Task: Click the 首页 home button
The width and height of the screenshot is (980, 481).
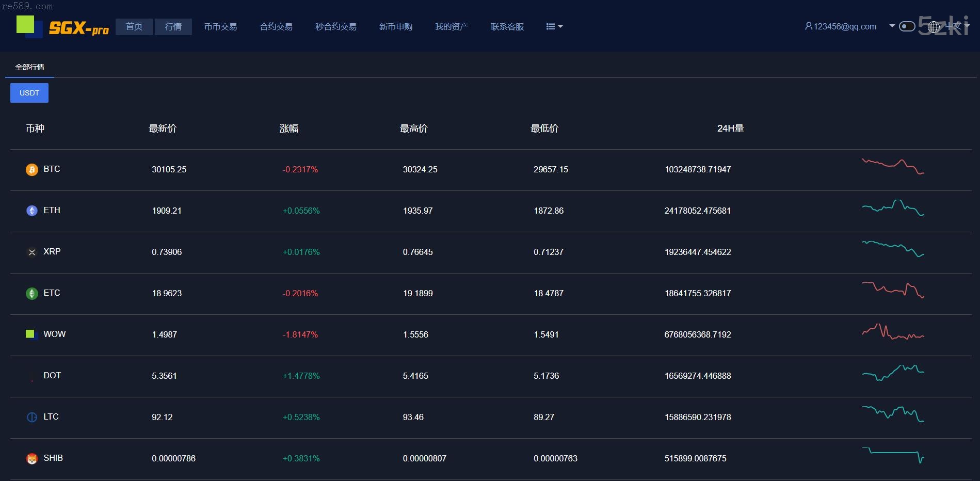Action: coord(134,27)
